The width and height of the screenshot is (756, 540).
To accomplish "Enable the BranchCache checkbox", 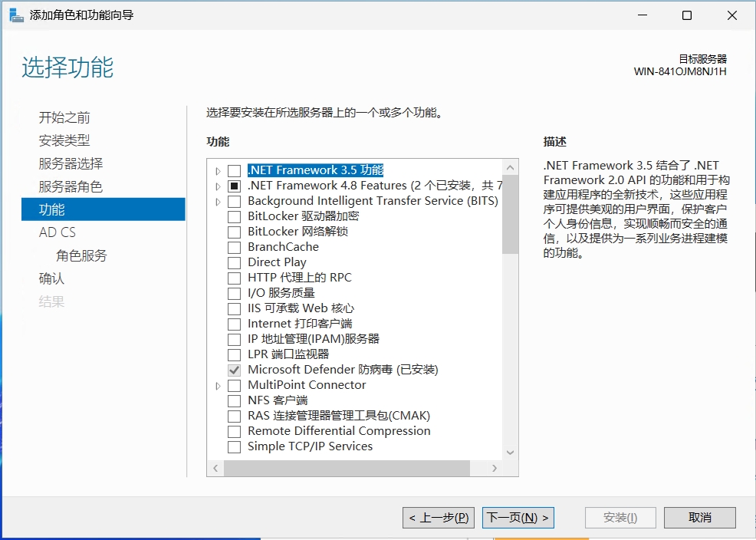I will tap(234, 248).
